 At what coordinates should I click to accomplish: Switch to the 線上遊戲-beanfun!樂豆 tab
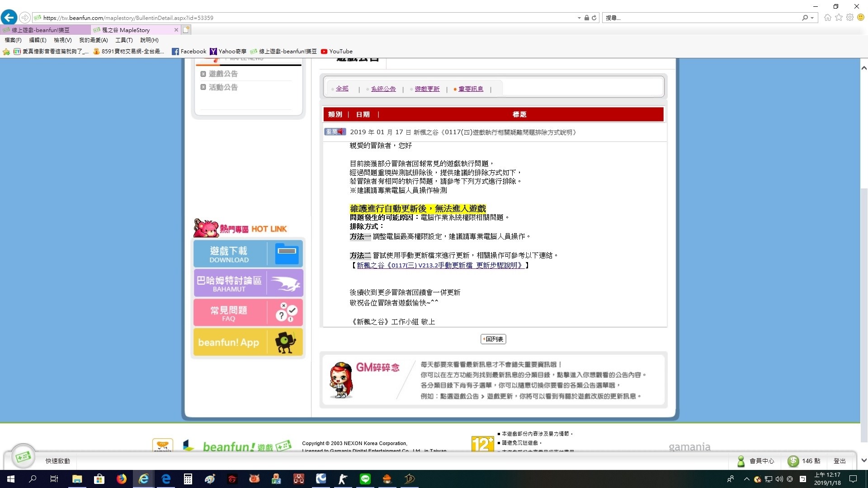click(x=45, y=30)
